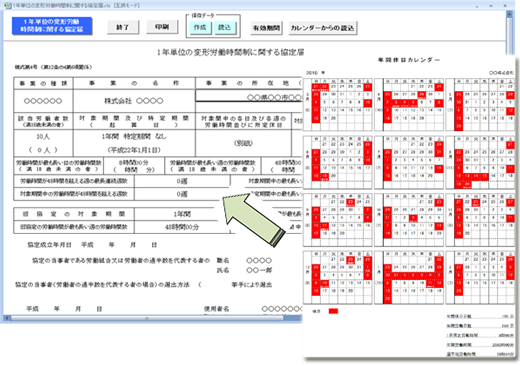
Task: Click the 印刷 print button
Action: pyautogui.click(x=162, y=27)
